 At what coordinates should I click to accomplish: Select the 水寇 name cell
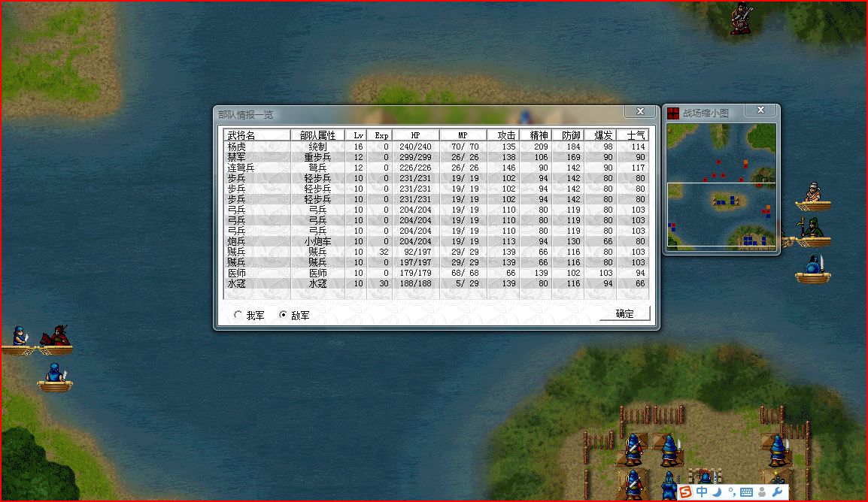pos(237,283)
